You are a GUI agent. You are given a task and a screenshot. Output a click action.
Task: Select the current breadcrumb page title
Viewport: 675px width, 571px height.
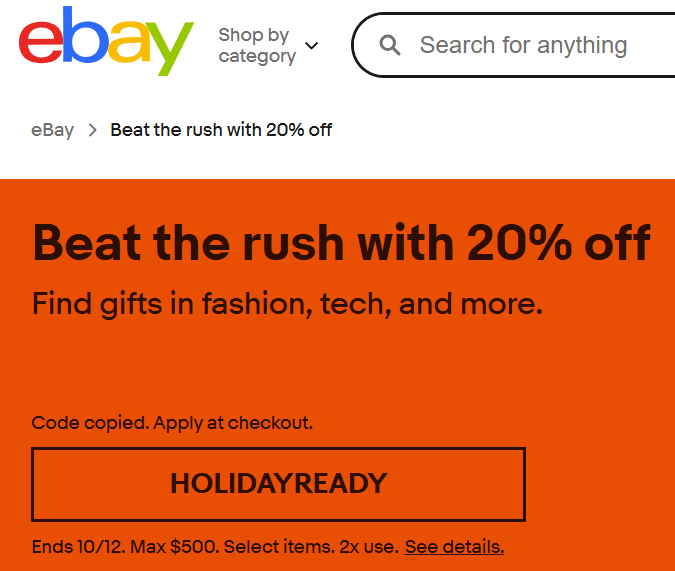tap(221, 130)
